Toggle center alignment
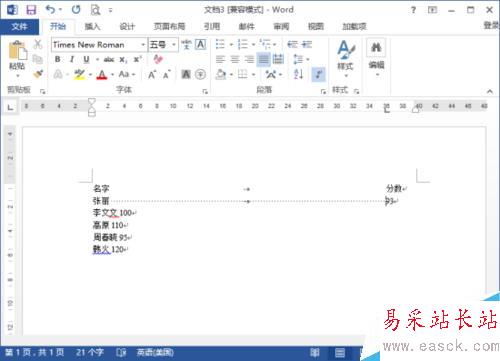The height and width of the screenshot is (361, 500). (x=235, y=59)
